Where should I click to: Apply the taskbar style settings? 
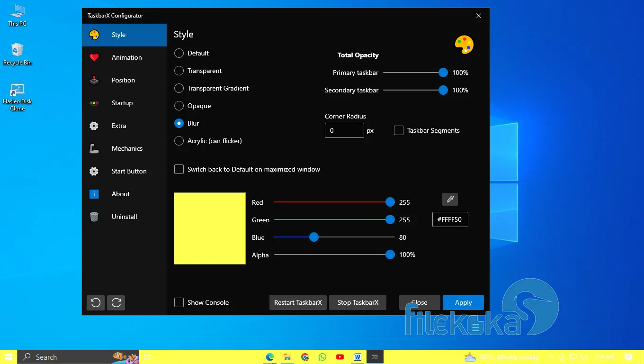pyautogui.click(x=464, y=302)
